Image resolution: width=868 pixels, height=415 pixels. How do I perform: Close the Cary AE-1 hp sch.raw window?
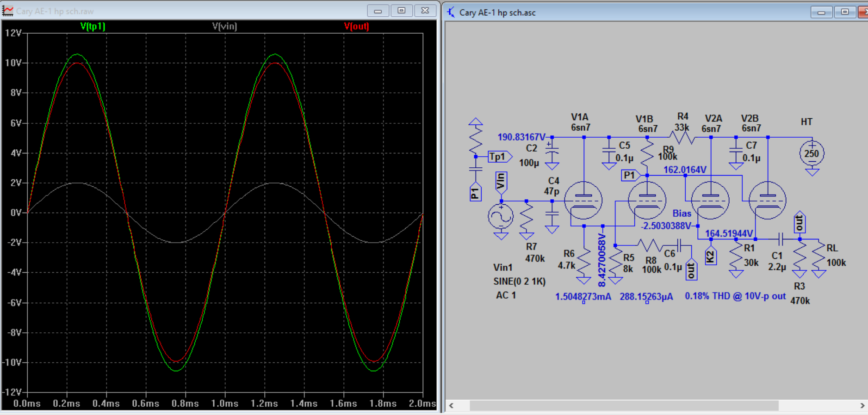425,11
